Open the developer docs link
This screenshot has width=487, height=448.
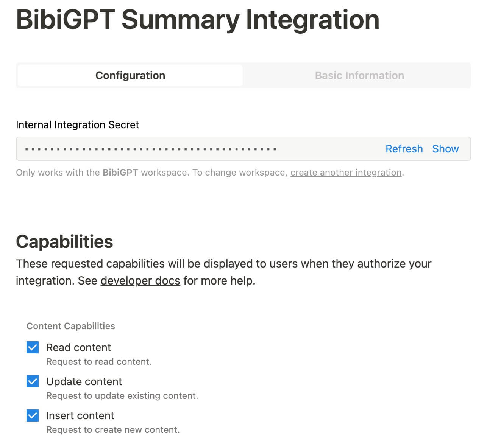[x=140, y=281]
